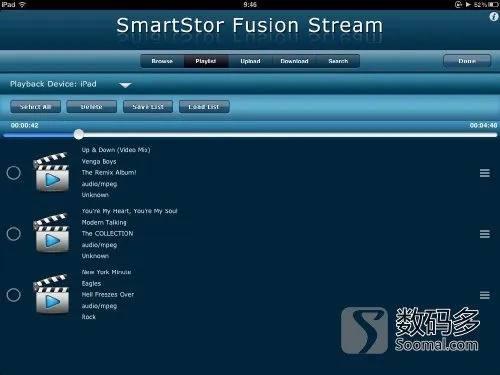This screenshot has width=500, height=375.
Task: Switch to the Browse tab
Action: (162, 61)
